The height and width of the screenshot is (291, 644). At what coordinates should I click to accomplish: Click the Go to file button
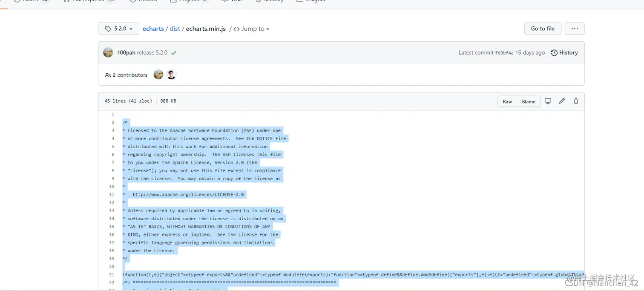tap(543, 29)
